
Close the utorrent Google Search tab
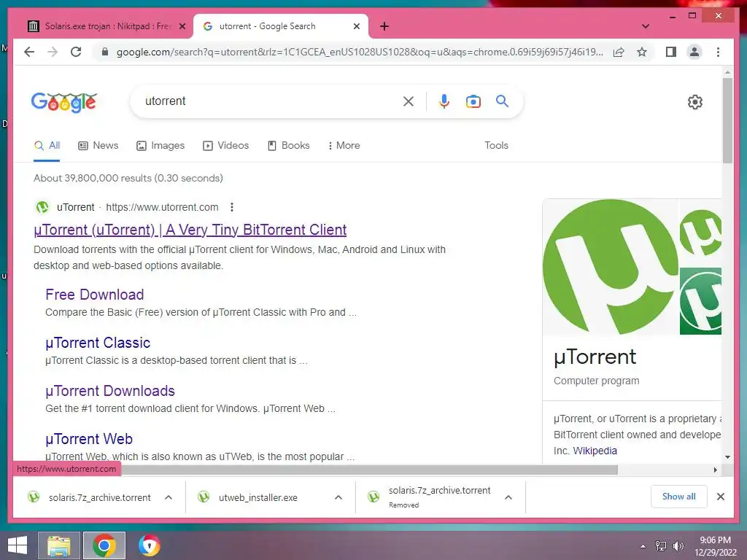click(x=356, y=26)
